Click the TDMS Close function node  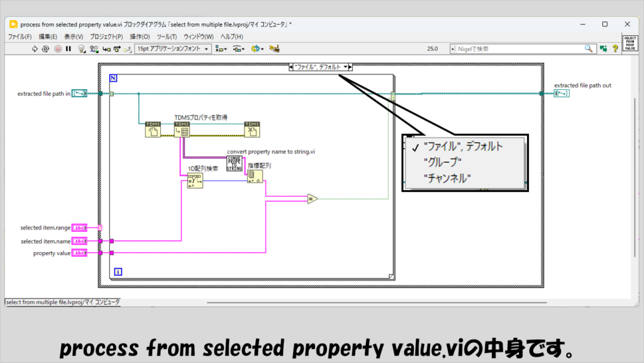pyautogui.click(x=252, y=129)
